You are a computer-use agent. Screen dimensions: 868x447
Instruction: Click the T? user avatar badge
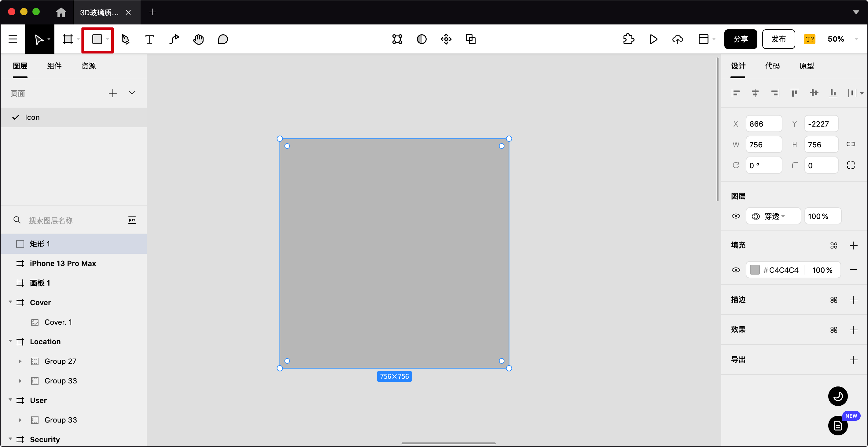tap(809, 39)
